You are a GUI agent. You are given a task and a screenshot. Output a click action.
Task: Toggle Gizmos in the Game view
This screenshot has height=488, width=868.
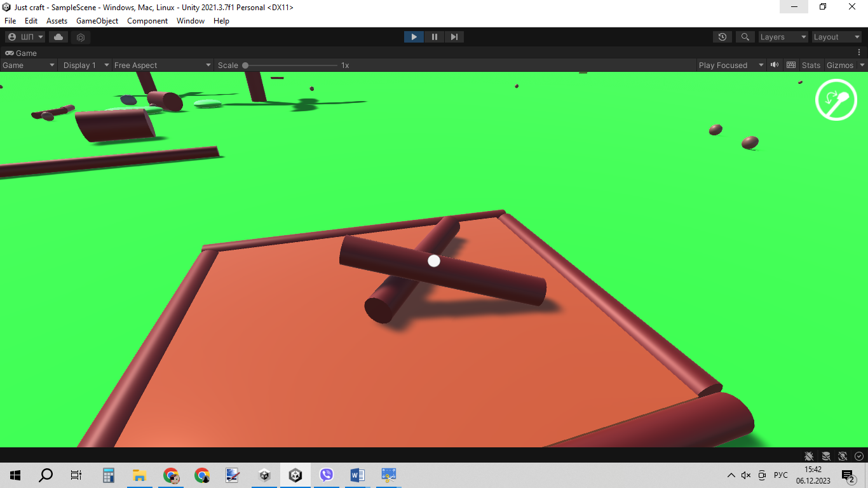[x=839, y=65]
